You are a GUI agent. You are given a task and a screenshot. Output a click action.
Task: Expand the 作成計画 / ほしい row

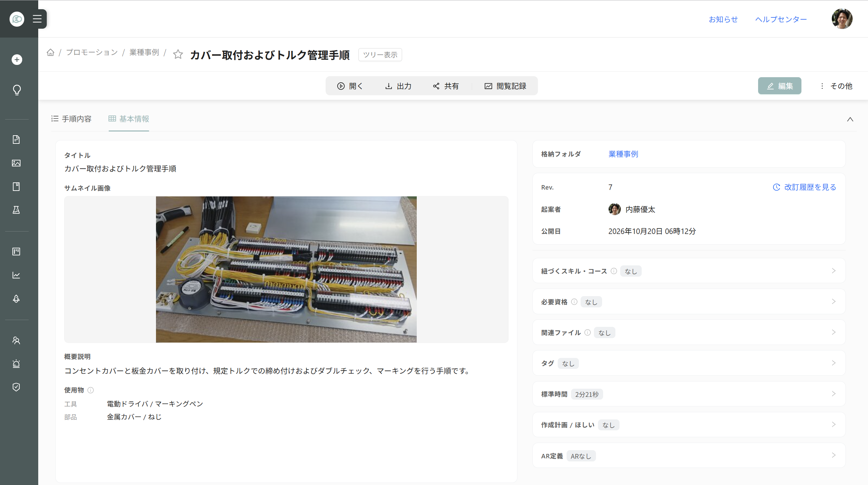[689, 425]
